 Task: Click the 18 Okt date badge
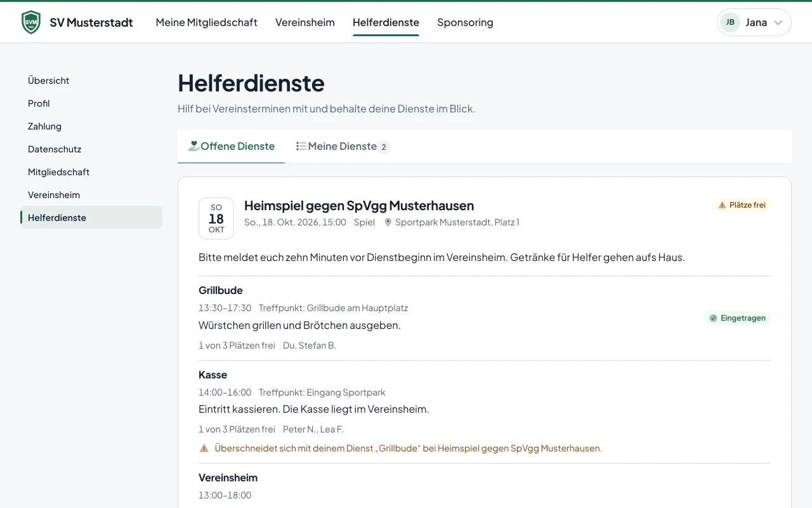(216, 218)
